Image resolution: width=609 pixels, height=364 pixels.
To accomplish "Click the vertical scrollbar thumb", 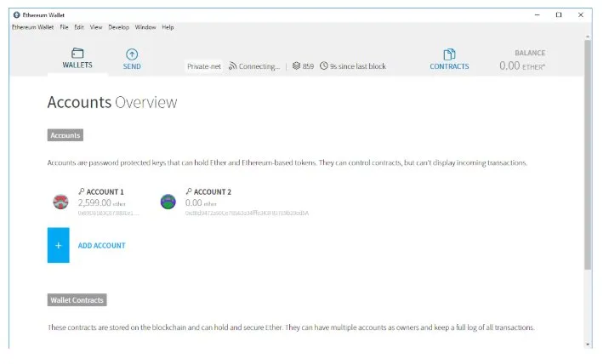I will (588, 154).
